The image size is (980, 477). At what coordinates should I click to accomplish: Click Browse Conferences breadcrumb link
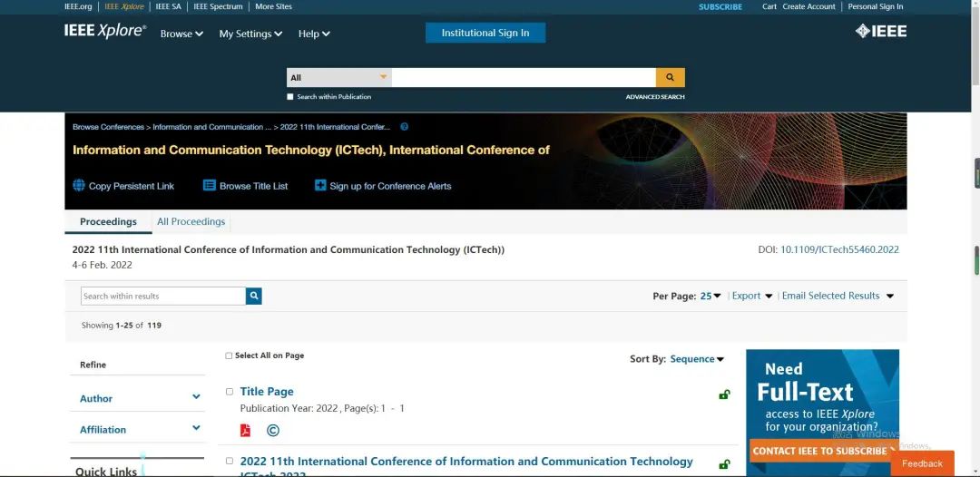pyautogui.click(x=108, y=127)
